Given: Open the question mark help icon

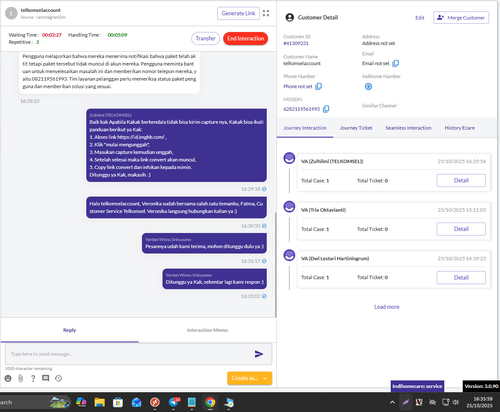Looking at the screenshot, I should tap(33, 378).
